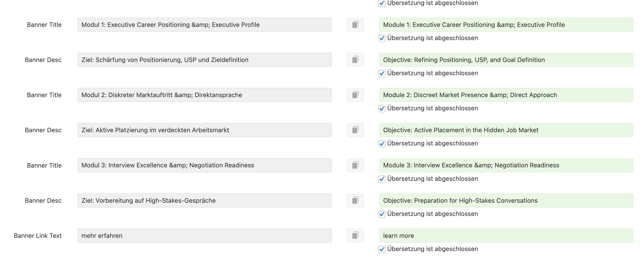Copy original for Aktive Platzierung description
644x262 pixels.
tap(355, 130)
